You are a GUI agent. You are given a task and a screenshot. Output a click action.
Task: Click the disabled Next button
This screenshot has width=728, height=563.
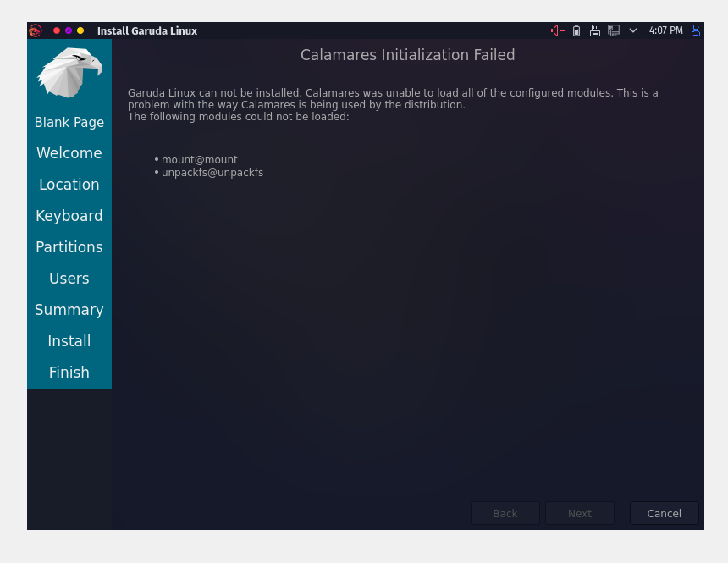tap(580, 513)
